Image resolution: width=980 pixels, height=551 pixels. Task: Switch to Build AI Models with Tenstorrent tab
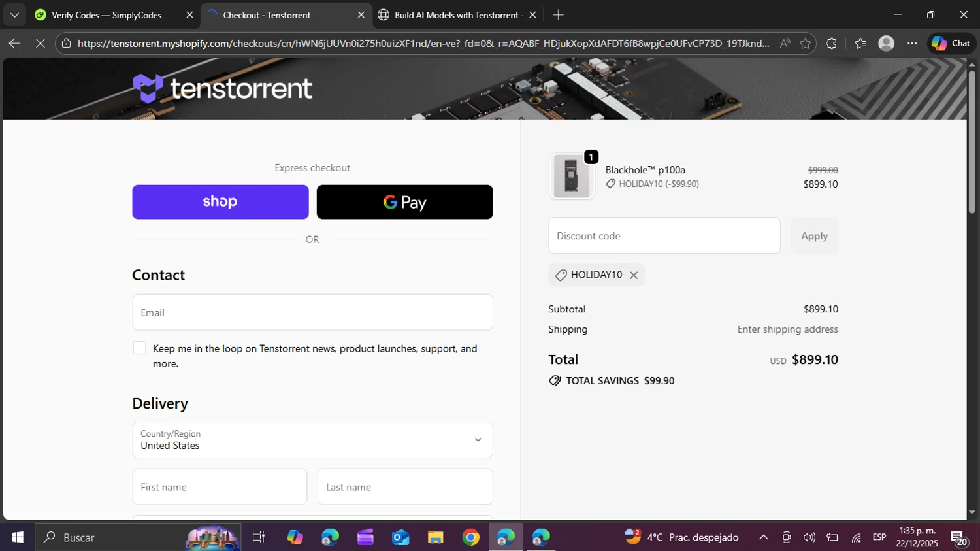click(x=456, y=15)
